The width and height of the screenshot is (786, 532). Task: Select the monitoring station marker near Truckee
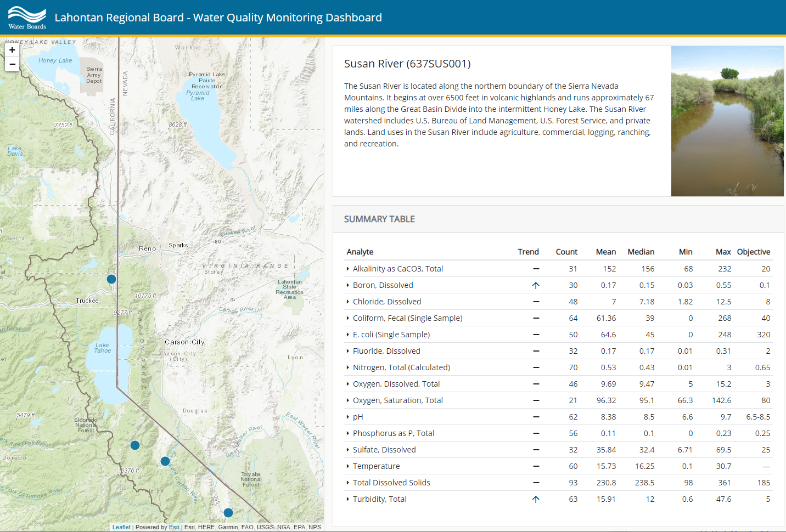111,279
